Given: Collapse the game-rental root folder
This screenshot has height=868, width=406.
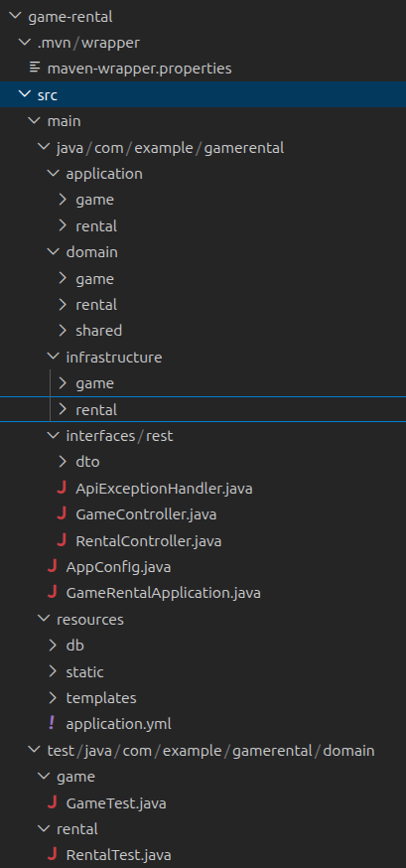Looking at the screenshot, I should [15, 16].
